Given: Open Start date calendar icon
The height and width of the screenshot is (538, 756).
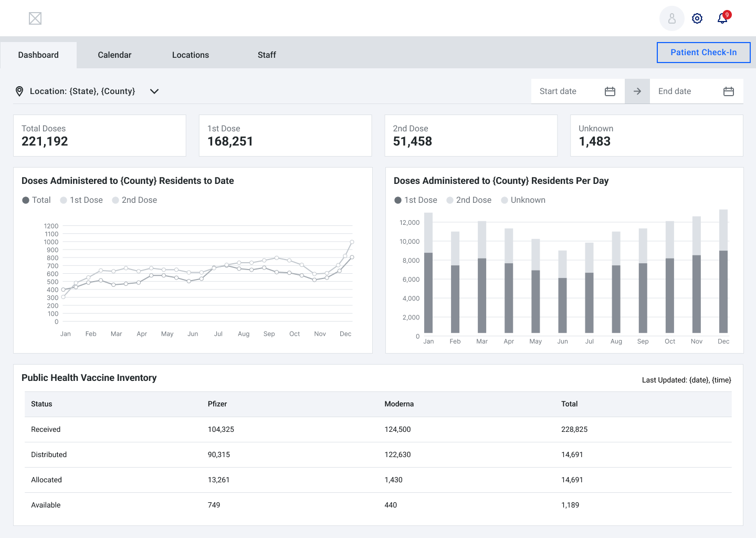Looking at the screenshot, I should 610,91.
